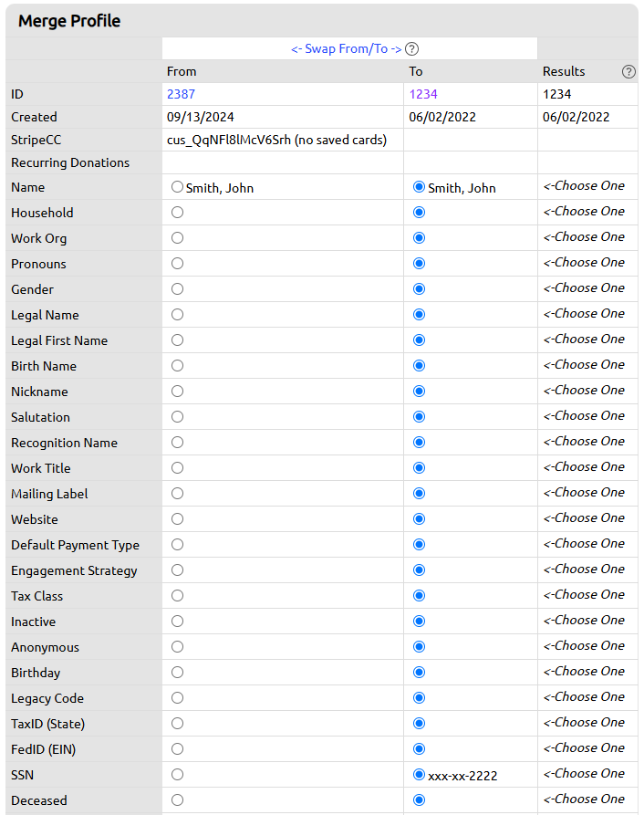Open help icon in Results header

pos(628,72)
